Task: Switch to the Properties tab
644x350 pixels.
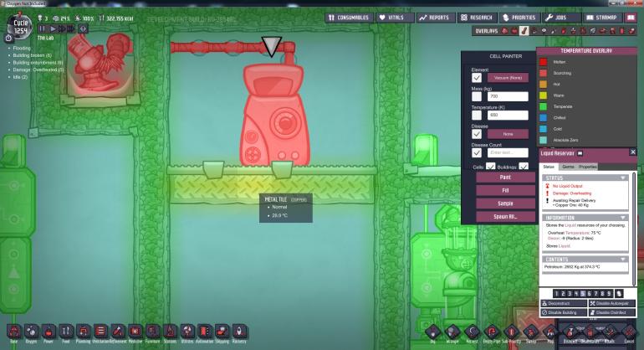Action: (587, 167)
